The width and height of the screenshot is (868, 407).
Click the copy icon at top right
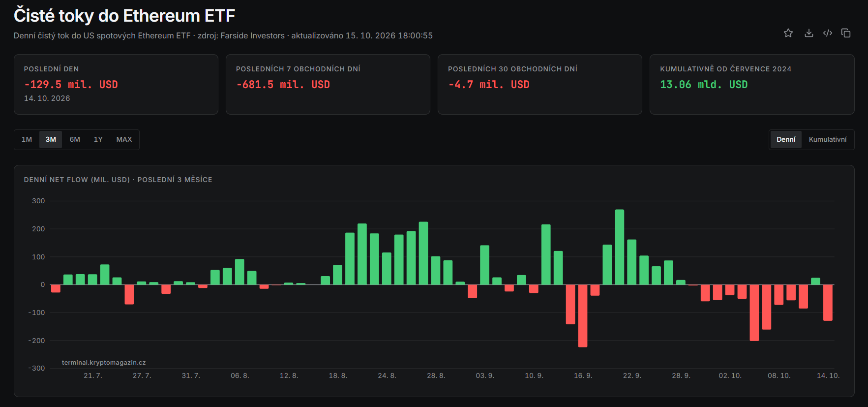pyautogui.click(x=846, y=33)
